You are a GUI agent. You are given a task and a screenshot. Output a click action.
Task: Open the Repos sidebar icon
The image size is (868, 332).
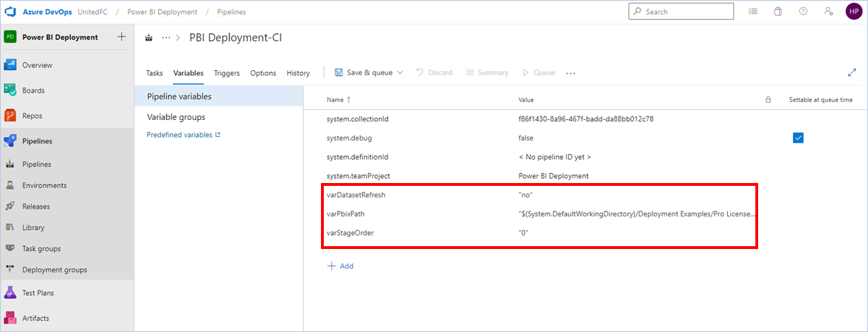point(10,116)
